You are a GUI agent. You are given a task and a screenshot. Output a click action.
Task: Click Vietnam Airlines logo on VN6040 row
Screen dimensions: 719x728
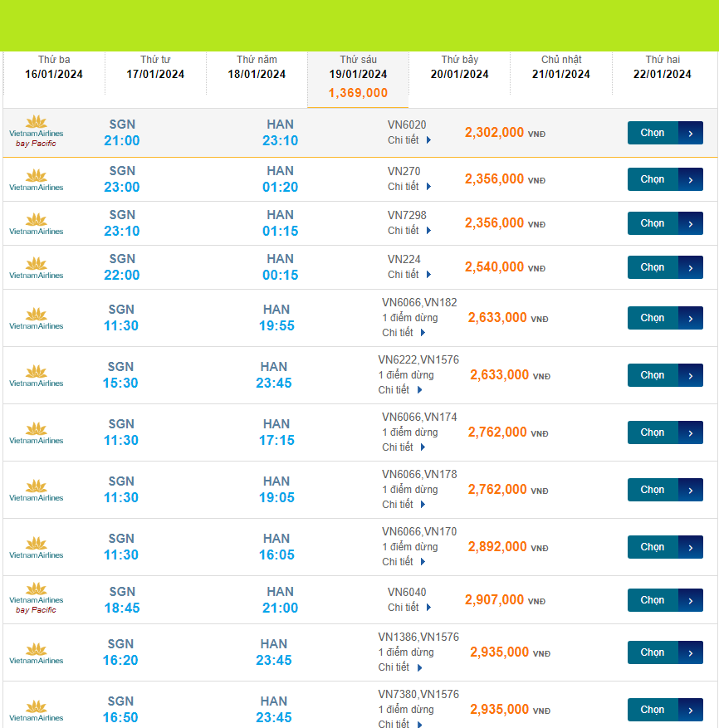coord(36,594)
